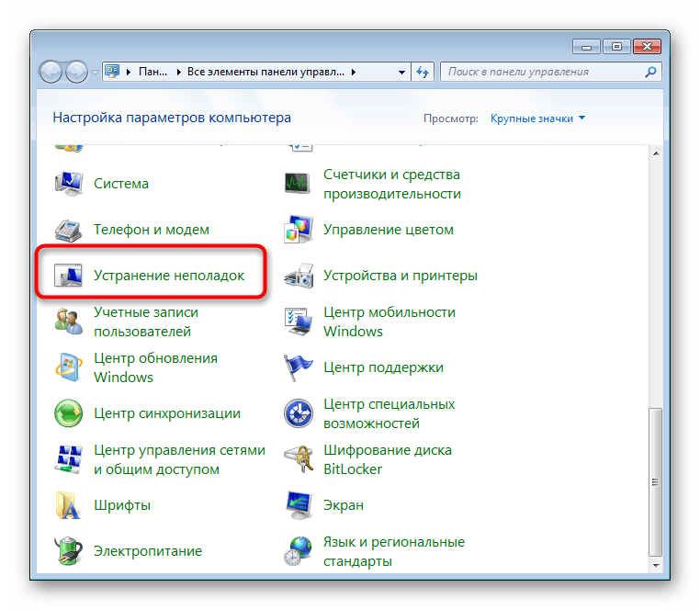Open the Шрифты link

(x=122, y=505)
